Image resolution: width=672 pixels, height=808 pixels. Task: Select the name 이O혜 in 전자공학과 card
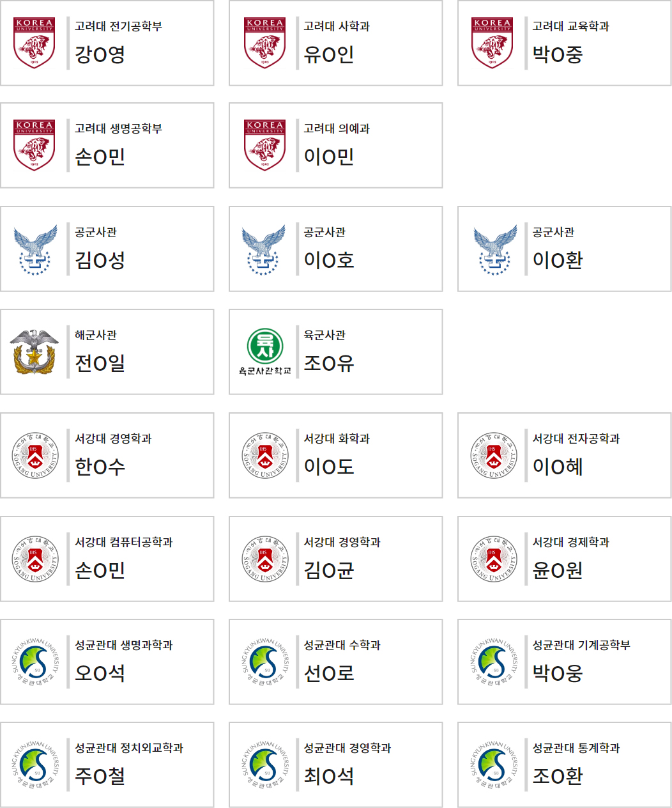[558, 467]
